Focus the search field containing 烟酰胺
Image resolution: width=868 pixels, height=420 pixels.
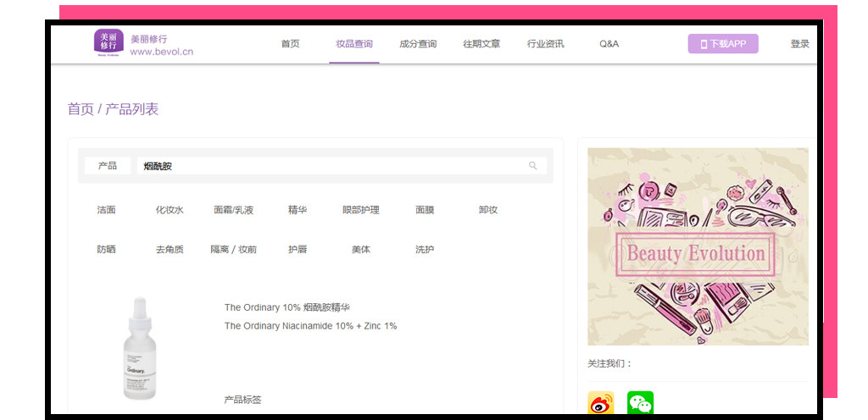click(342, 165)
